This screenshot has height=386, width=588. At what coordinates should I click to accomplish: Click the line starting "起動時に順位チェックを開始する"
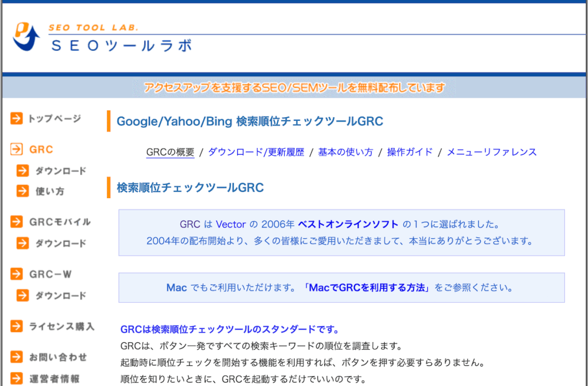click(x=303, y=362)
